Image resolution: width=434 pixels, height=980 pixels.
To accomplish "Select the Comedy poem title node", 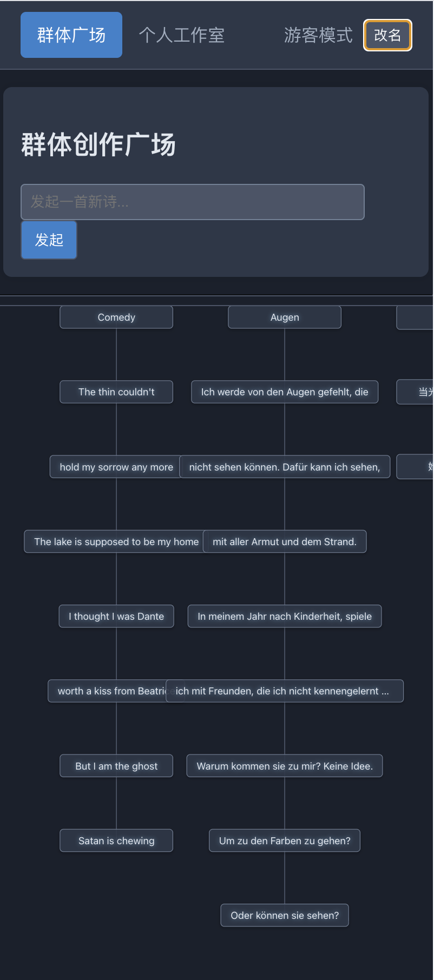I will (x=116, y=317).
